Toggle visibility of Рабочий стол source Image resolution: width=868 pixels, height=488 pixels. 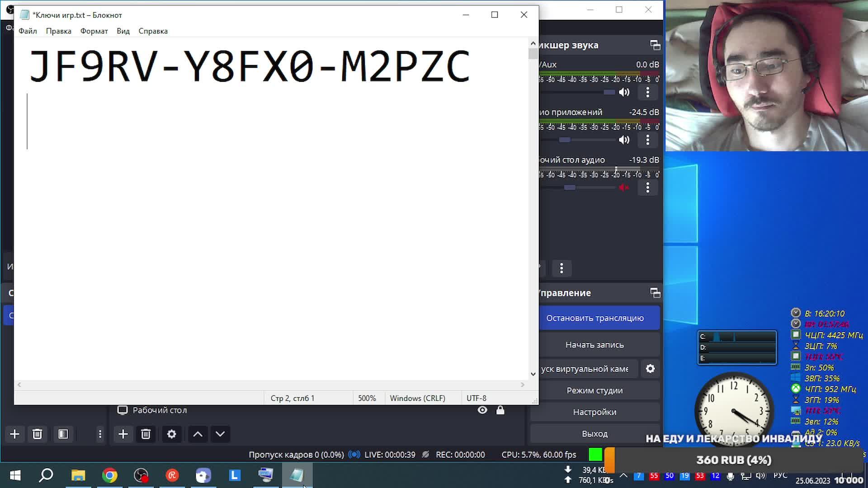(482, 410)
